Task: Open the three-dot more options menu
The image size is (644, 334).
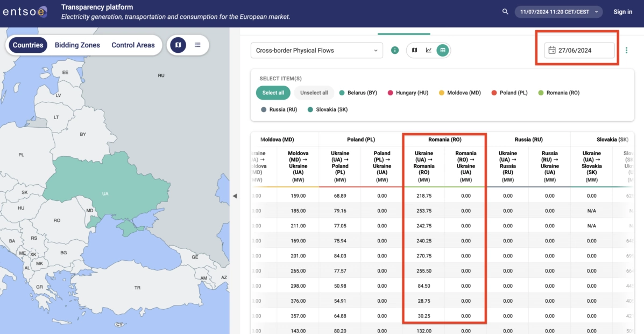Action: pyautogui.click(x=626, y=50)
